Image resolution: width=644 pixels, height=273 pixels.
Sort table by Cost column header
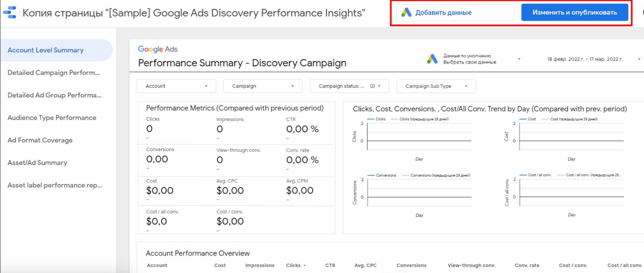tap(220, 266)
